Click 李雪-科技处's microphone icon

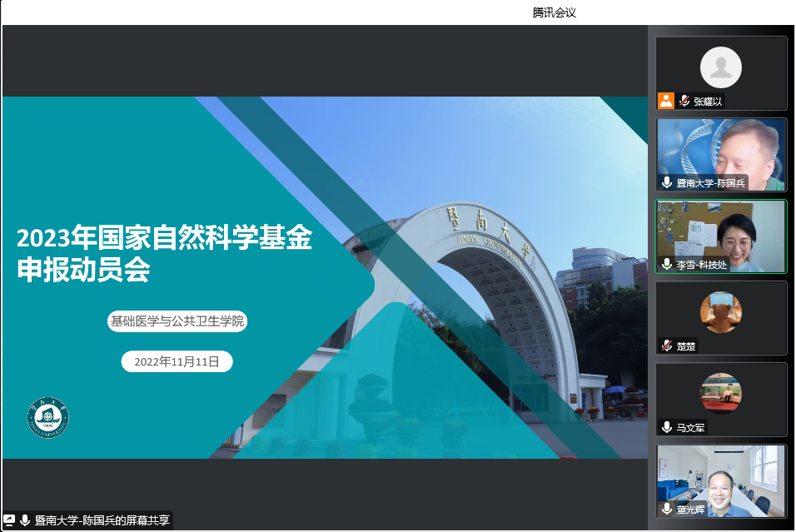(667, 264)
